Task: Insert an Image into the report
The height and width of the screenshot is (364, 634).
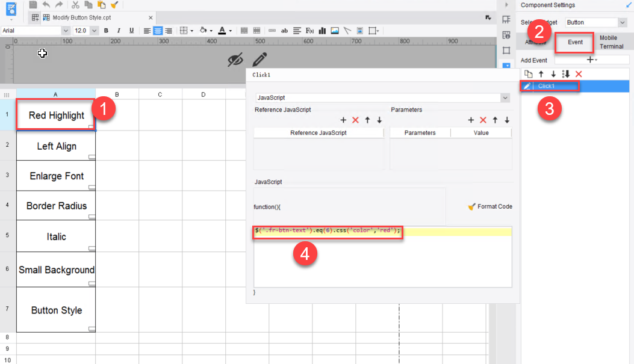Action: [x=334, y=30]
